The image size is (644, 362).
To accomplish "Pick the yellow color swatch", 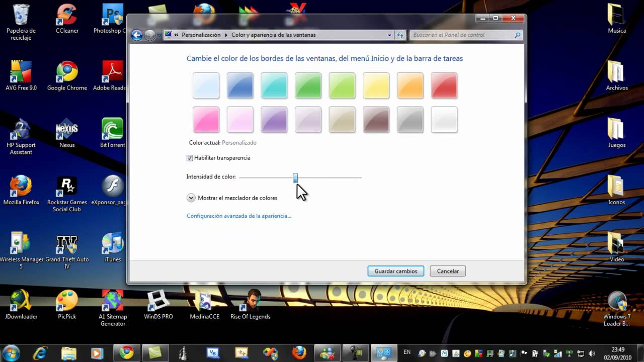I will point(376,85).
